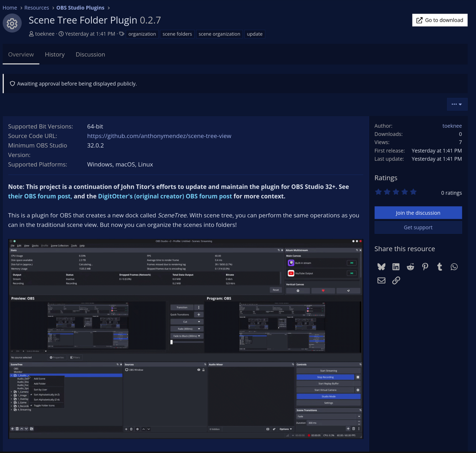Open toeknee's profile under the title

pyautogui.click(x=45, y=34)
